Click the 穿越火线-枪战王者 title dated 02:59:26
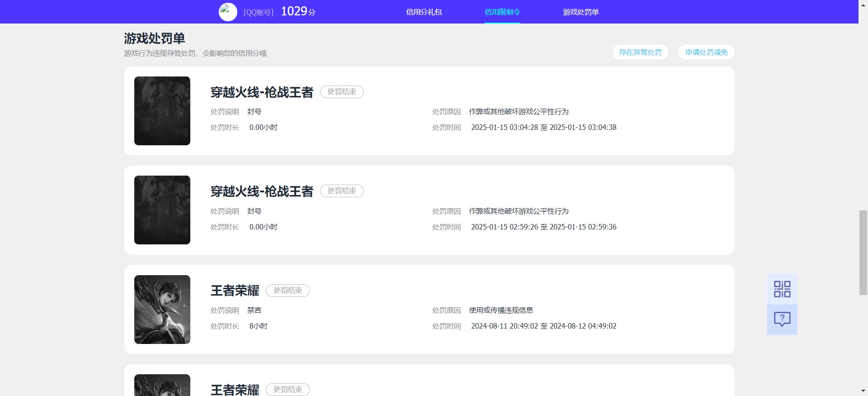The image size is (868, 396). pos(262,191)
